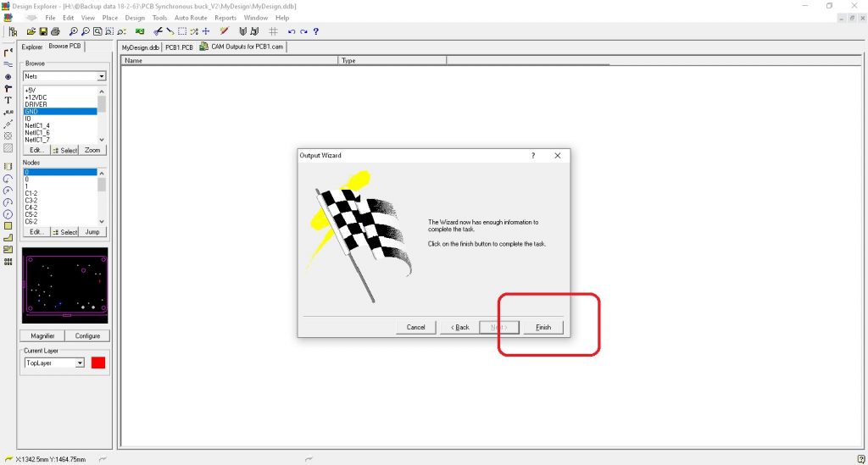Viewport: 868px width, 465px height.
Task: Expand the Current Layer TopLayer dropdown
Action: [x=81, y=363]
